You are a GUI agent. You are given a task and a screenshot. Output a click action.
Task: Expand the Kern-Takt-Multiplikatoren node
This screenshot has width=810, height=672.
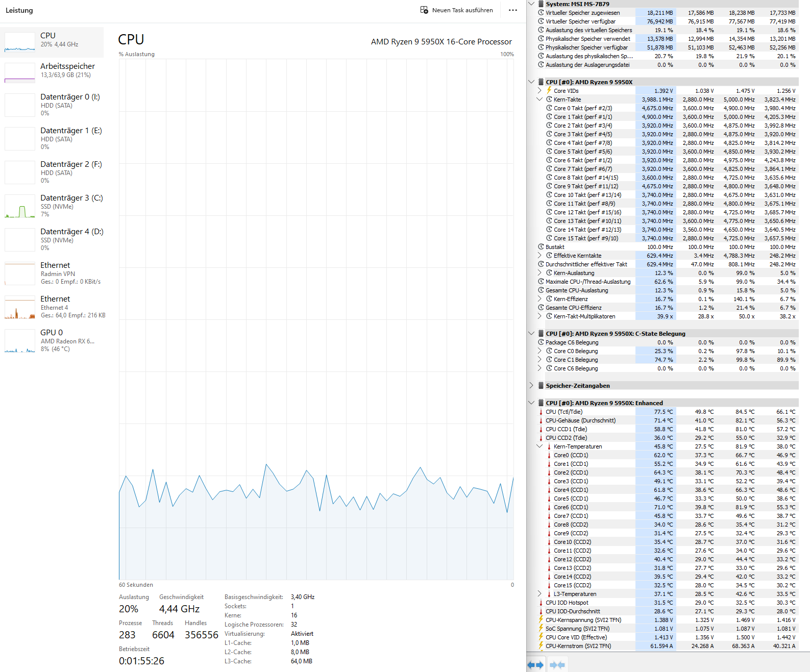click(539, 316)
